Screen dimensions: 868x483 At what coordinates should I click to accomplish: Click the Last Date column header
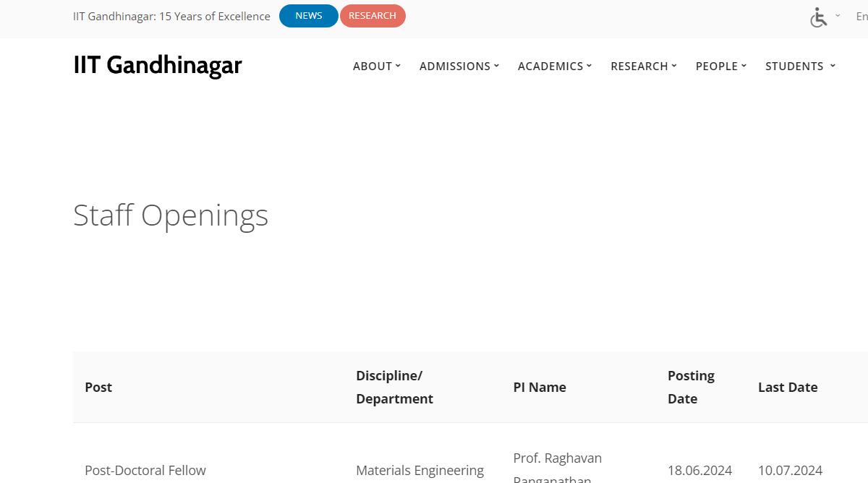coord(788,388)
